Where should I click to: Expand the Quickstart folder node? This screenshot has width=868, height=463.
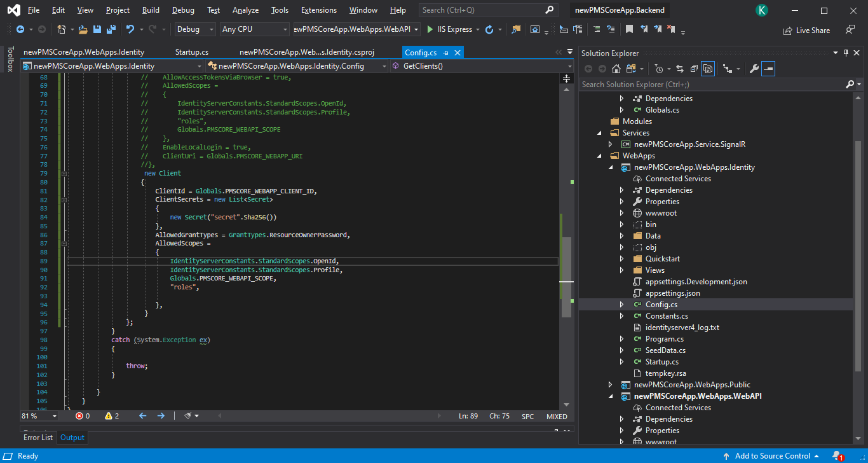[622, 259]
